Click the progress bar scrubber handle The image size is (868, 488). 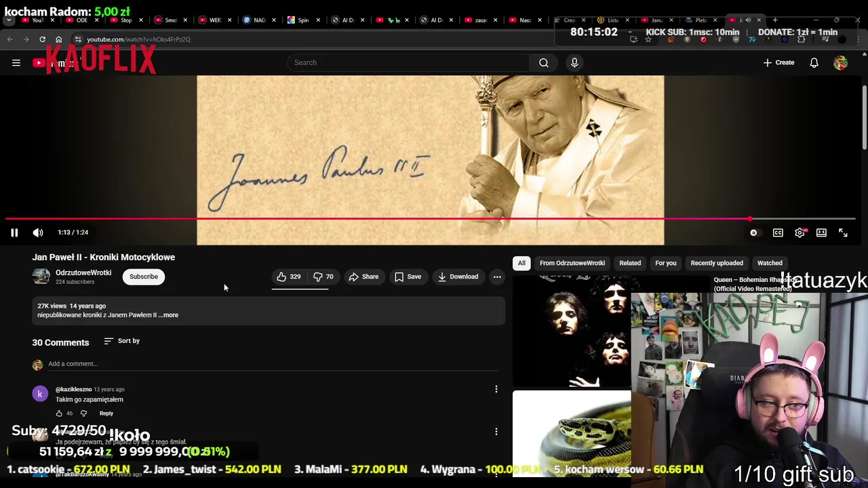(x=749, y=219)
